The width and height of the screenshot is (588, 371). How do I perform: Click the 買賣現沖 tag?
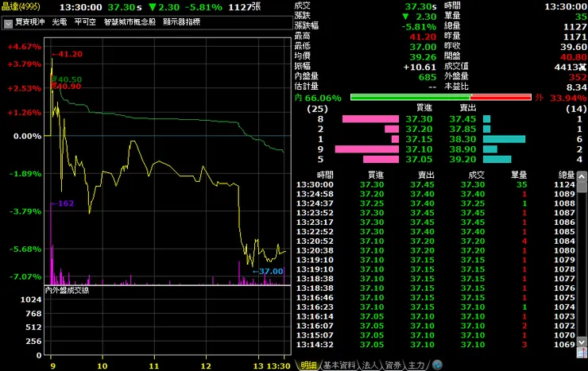coord(30,22)
